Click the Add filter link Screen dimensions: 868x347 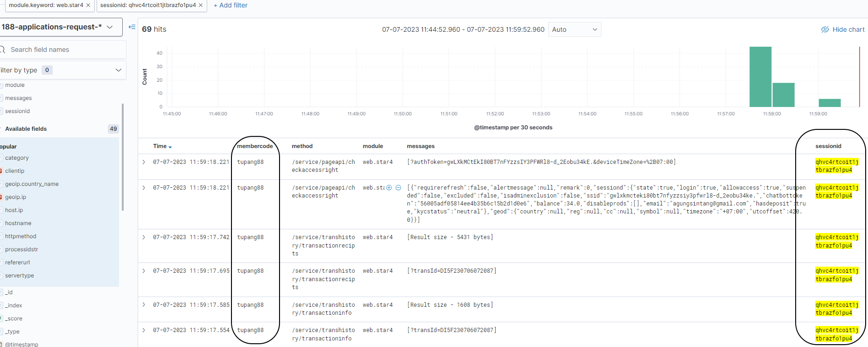(x=231, y=5)
